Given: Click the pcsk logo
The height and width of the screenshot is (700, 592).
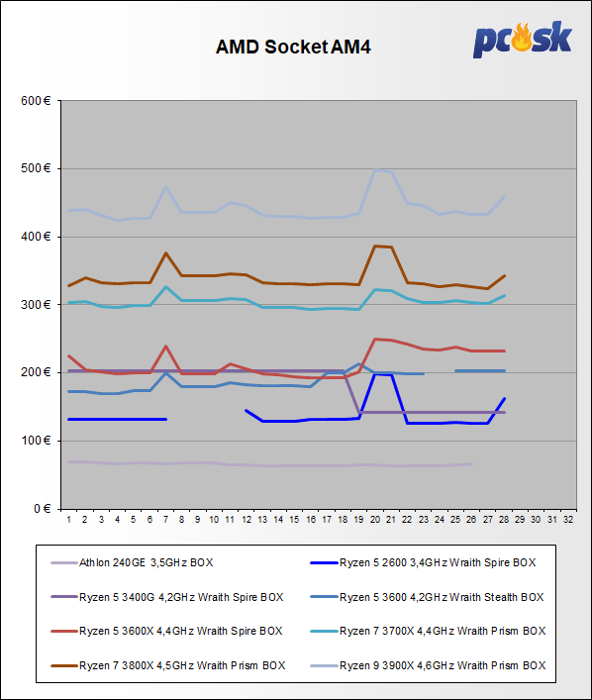Looking at the screenshot, I should coord(523,40).
